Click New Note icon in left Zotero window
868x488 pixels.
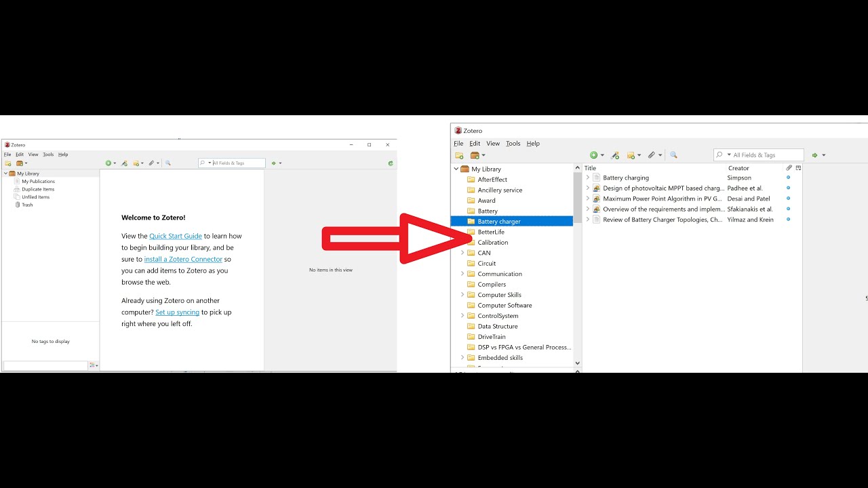coord(138,163)
